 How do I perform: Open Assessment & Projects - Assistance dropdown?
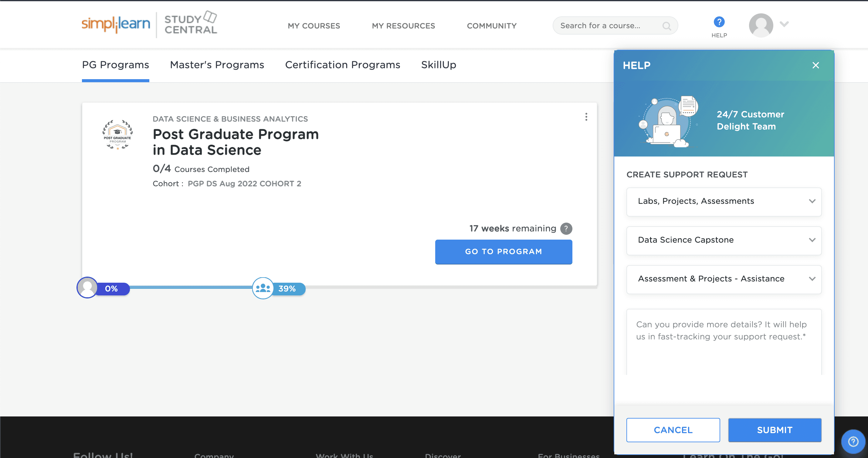click(724, 279)
